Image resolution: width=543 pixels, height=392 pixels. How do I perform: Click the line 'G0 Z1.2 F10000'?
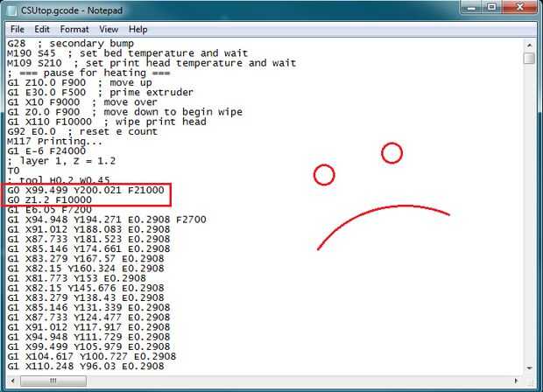50,200
